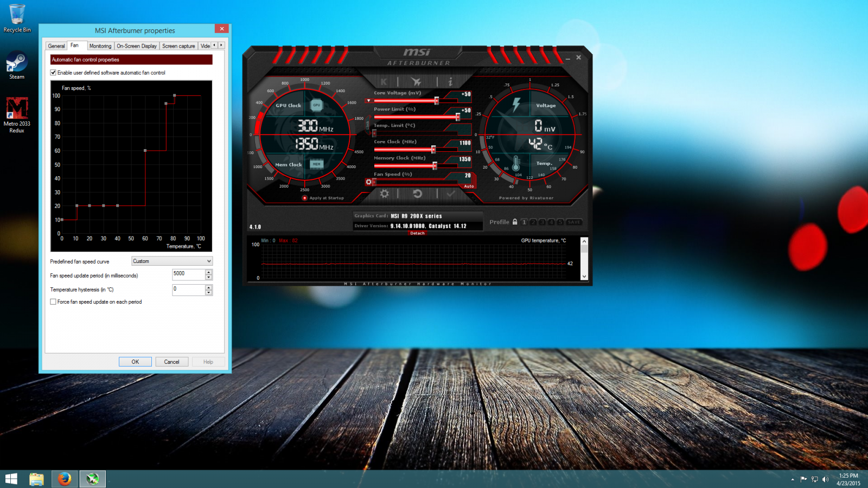Click the fan curve point at 60% speed
The width and height of the screenshot is (868, 488).
(145, 150)
